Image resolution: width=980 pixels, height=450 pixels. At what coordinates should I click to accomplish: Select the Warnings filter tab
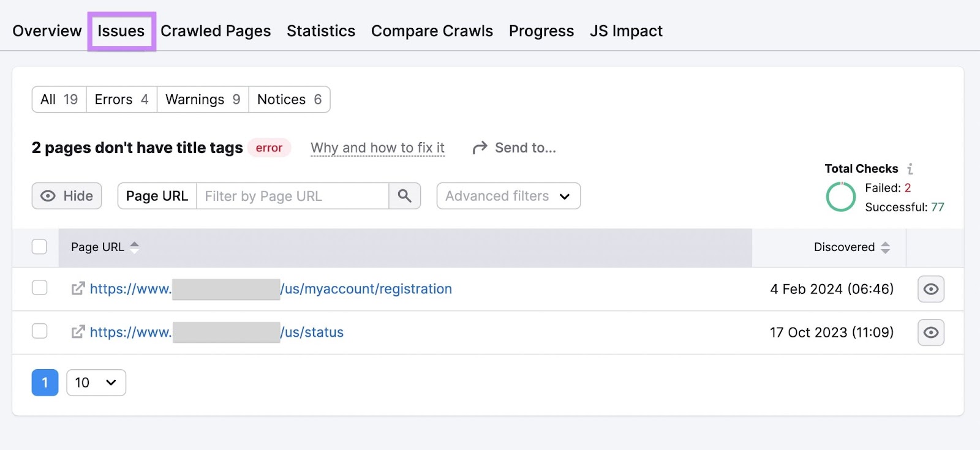point(202,99)
